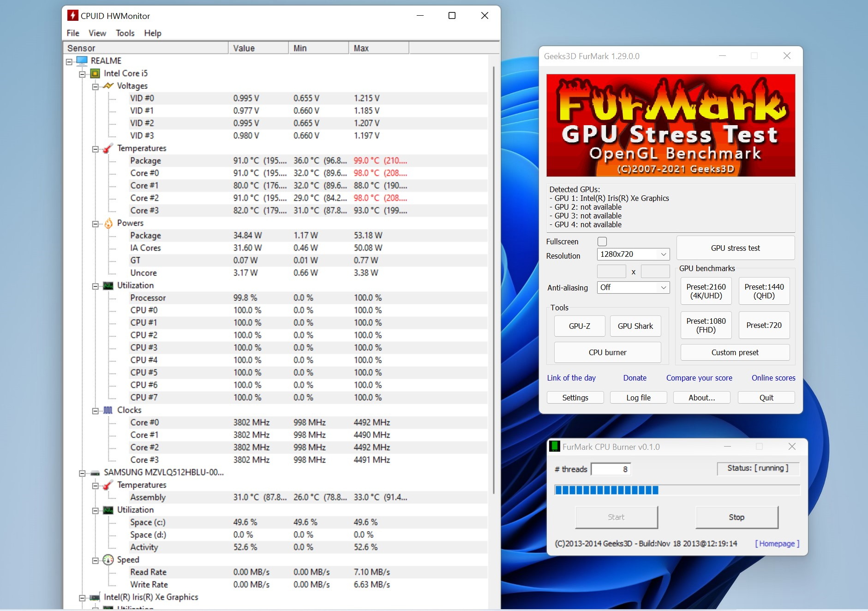The height and width of the screenshot is (611, 868).
Task: Click the SSD Temperatures thermometer icon
Action: click(x=108, y=485)
